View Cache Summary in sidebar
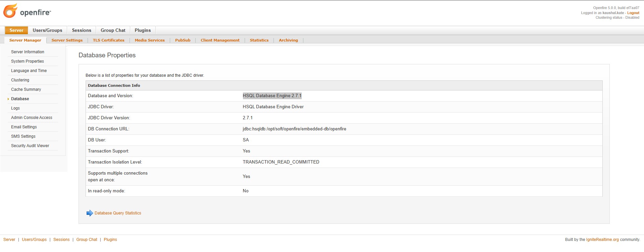This screenshot has height=252, width=644. point(26,89)
